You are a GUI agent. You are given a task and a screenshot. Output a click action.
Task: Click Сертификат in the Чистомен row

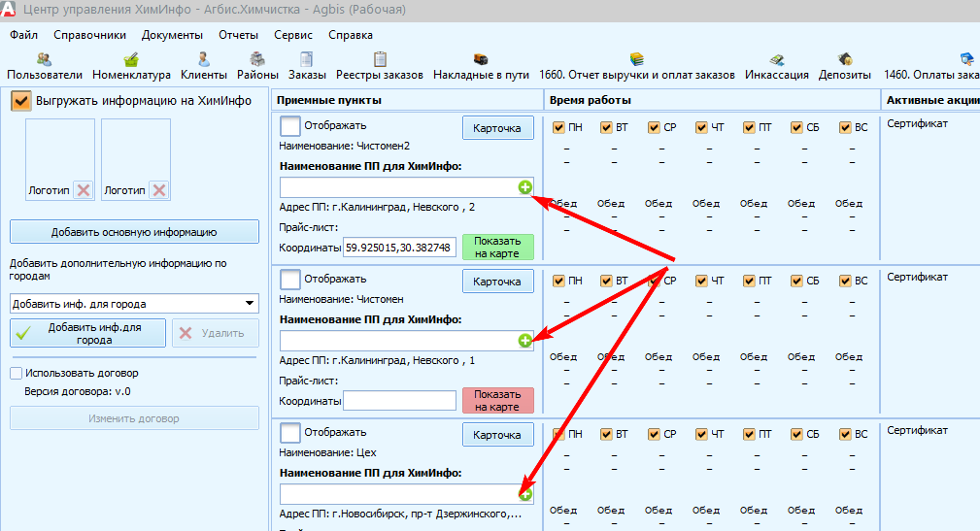click(917, 277)
